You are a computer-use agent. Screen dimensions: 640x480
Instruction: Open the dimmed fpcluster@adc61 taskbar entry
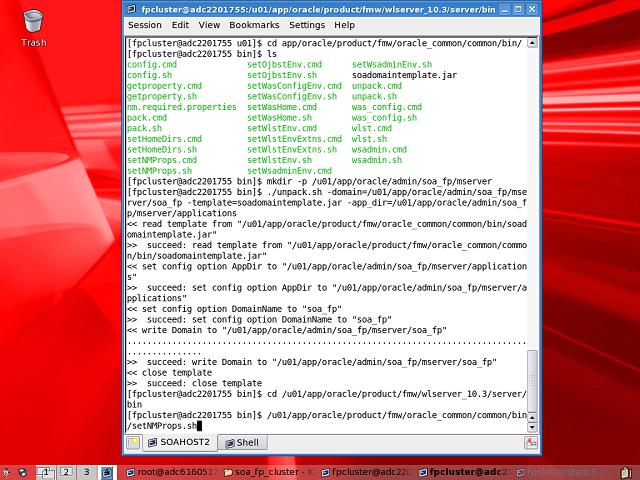point(561,473)
